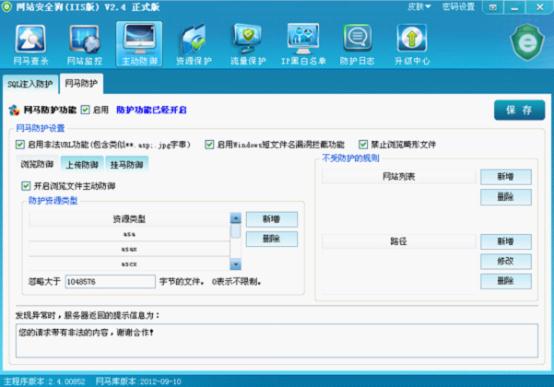The image size is (554, 387).
Task: Open the IP黑白名单 module icon
Action: pyautogui.click(x=303, y=44)
